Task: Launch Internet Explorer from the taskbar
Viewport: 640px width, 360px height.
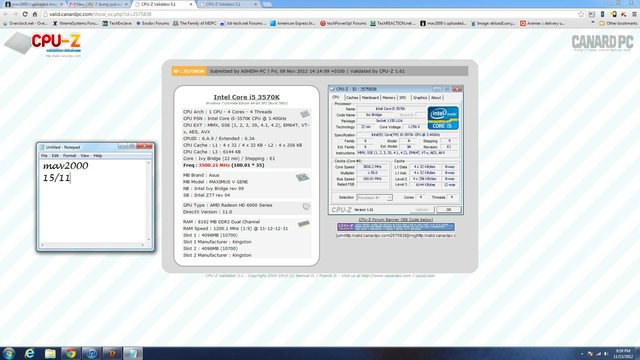Action: click(x=29, y=353)
